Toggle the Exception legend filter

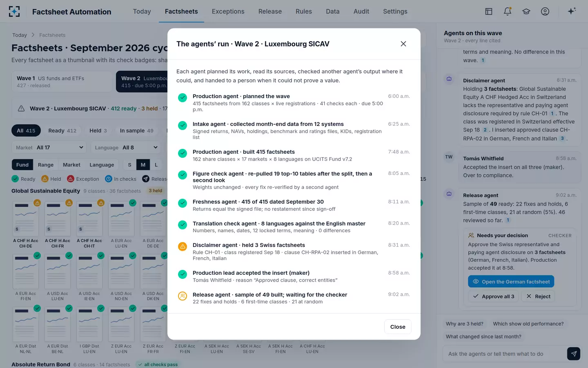(83, 179)
